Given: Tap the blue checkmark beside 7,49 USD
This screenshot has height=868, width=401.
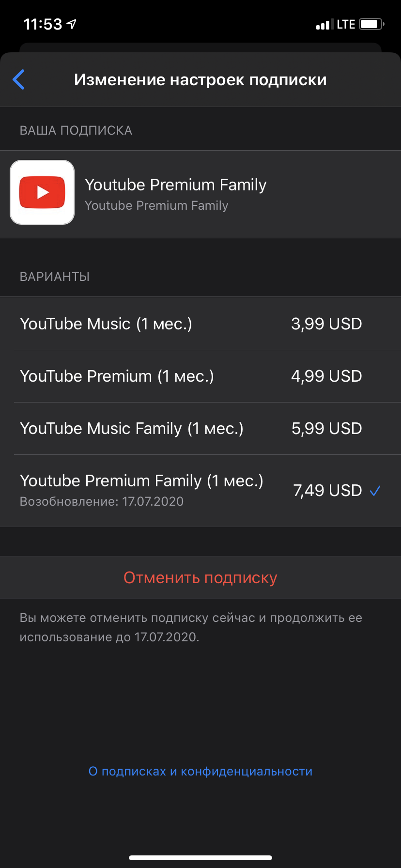Looking at the screenshot, I should tap(375, 491).
